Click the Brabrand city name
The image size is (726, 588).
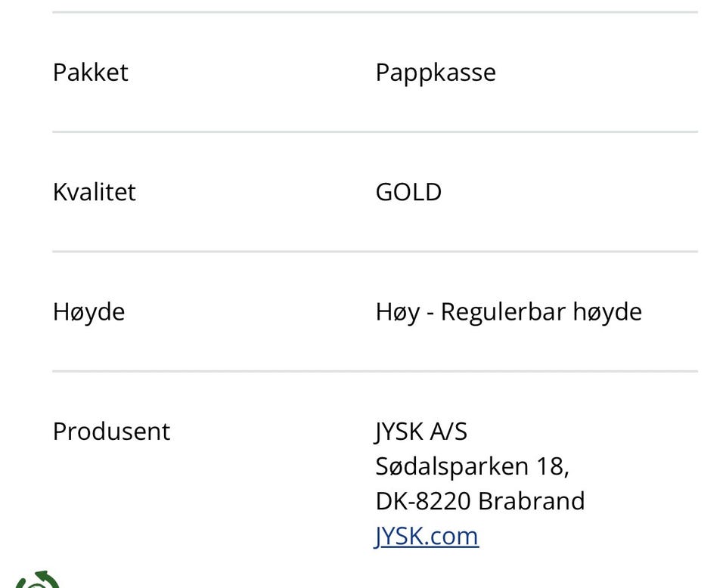(532, 501)
